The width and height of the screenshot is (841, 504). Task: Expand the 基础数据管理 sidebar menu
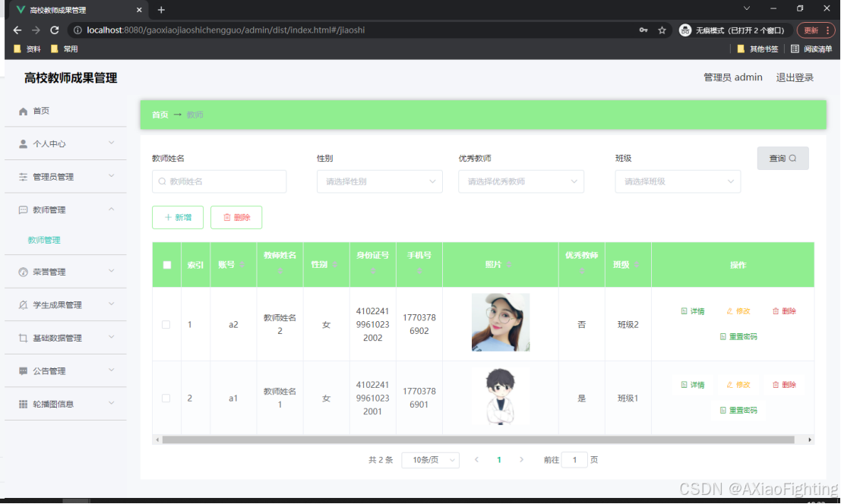coord(65,338)
